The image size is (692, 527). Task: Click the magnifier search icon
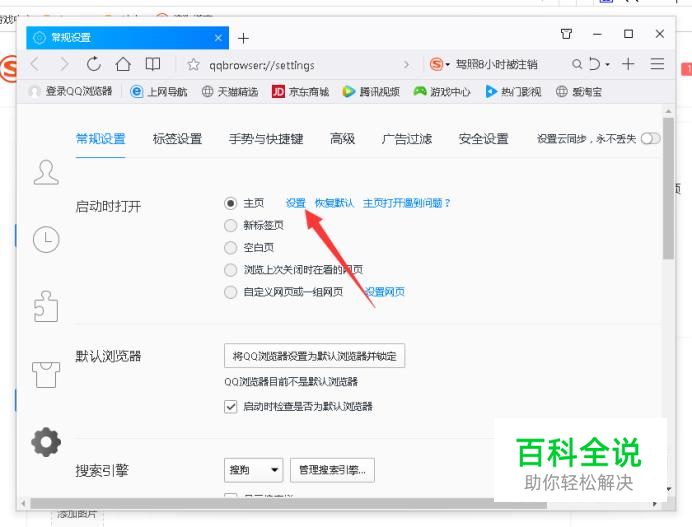point(576,64)
